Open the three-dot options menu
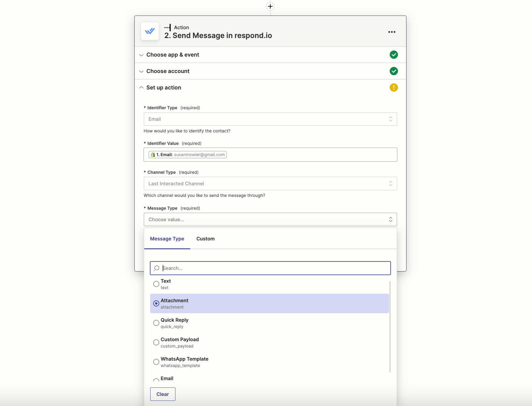 pos(392,32)
